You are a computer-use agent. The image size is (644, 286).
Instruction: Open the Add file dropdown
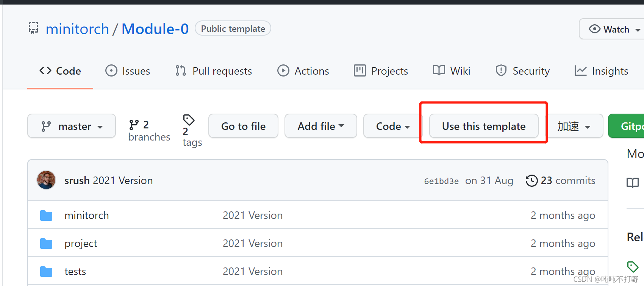click(321, 126)
